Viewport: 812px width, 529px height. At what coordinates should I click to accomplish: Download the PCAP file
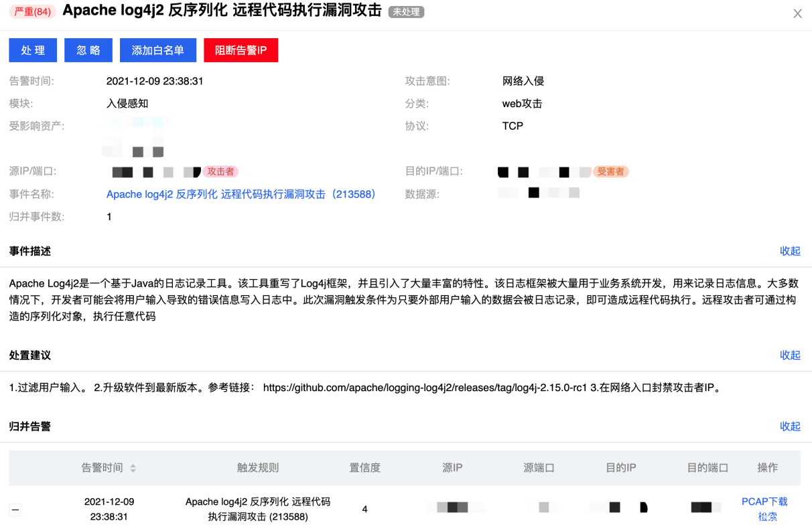(764, 502)
